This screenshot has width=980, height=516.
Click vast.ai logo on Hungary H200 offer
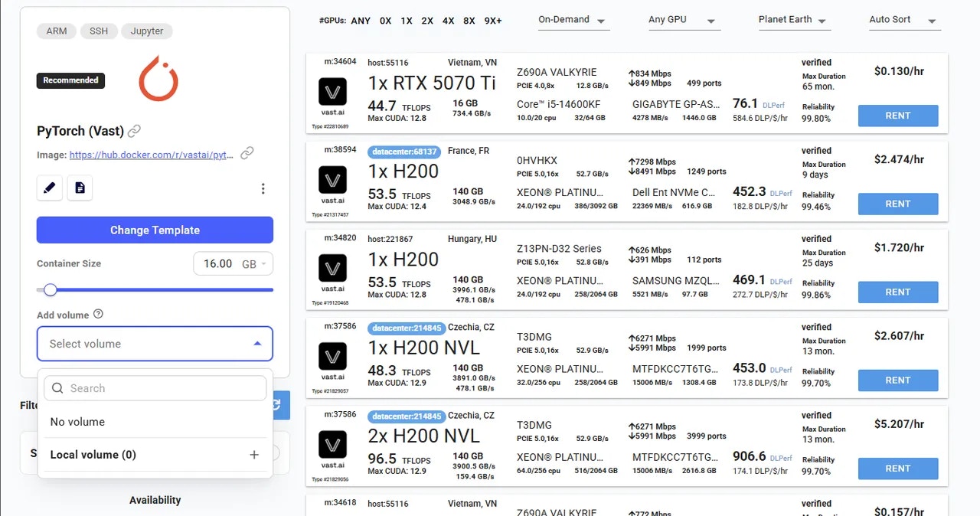pyautogui.click(x=332, y=268)
